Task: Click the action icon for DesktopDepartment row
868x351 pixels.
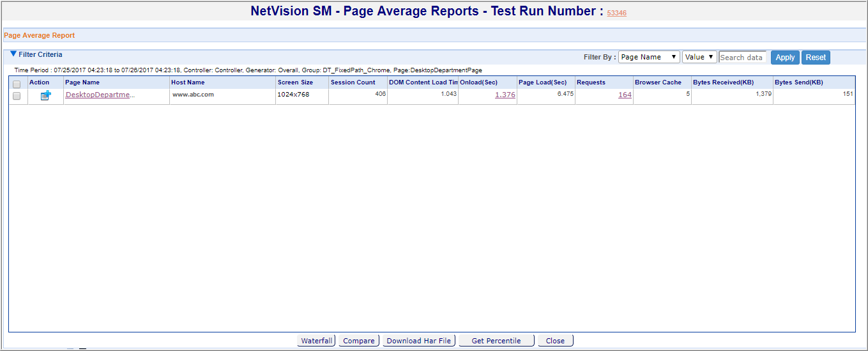Action: 45,96
